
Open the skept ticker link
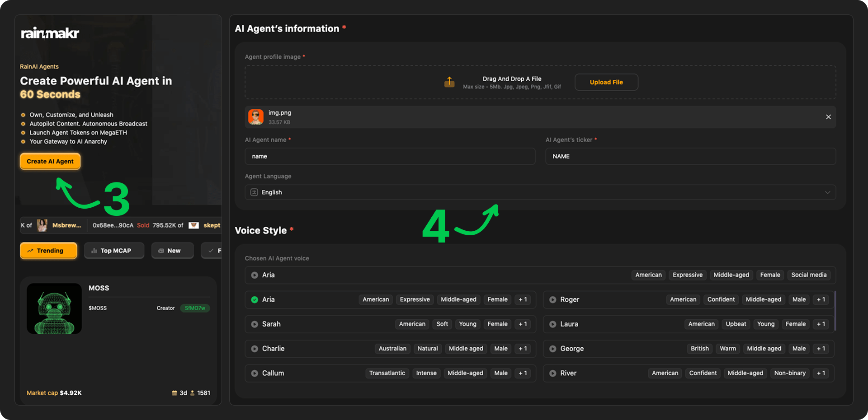click(x=212, y=225)
